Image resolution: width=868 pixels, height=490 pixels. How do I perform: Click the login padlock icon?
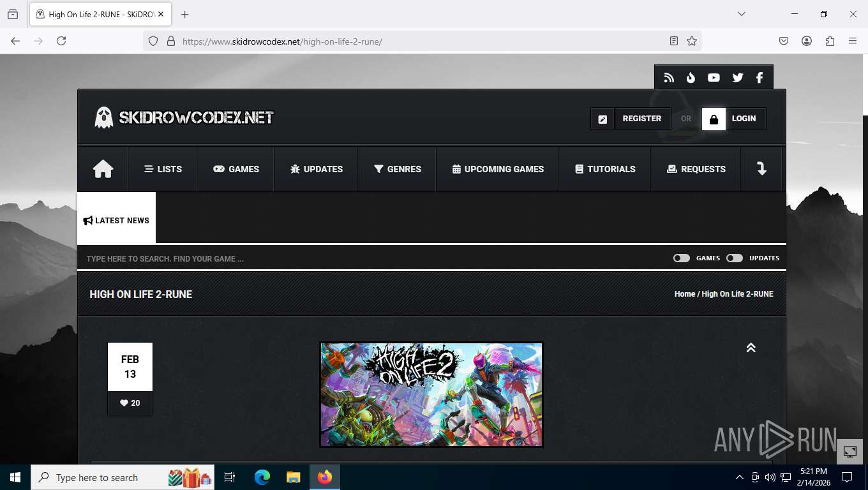[x=714, y=119]
